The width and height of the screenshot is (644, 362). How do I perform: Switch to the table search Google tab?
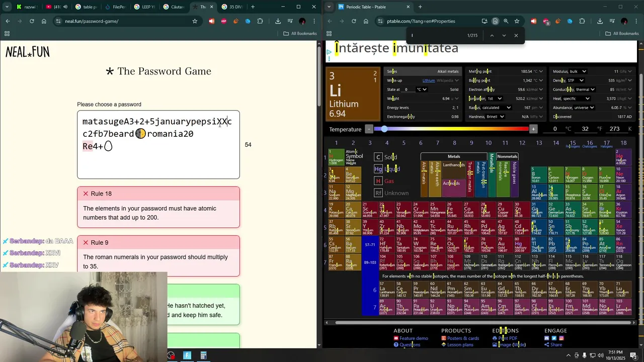pyautogui.click(x=87, y=7)
